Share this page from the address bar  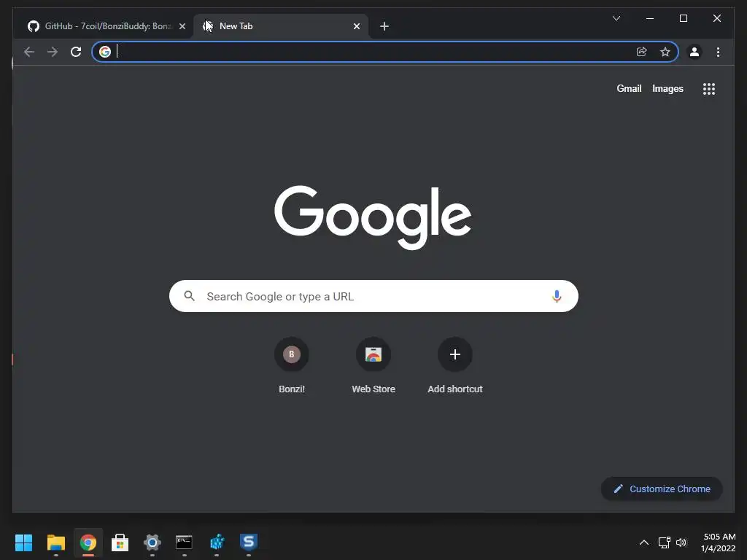642,52
